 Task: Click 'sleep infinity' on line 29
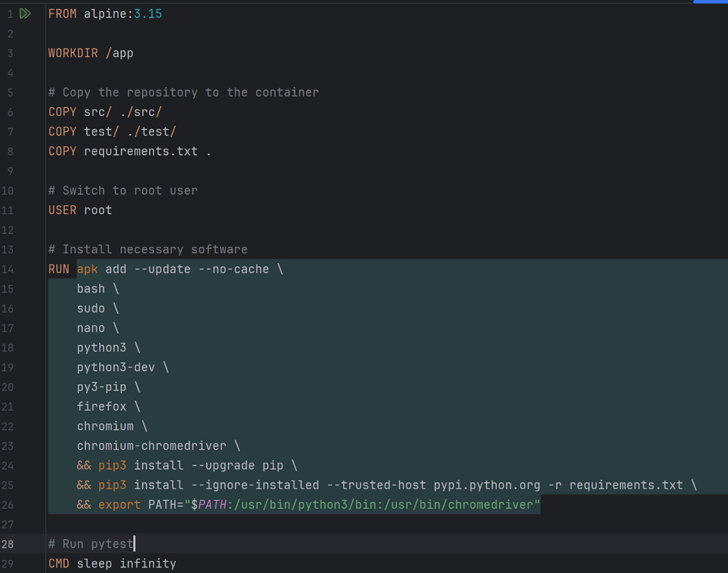[x=126, y=564]
